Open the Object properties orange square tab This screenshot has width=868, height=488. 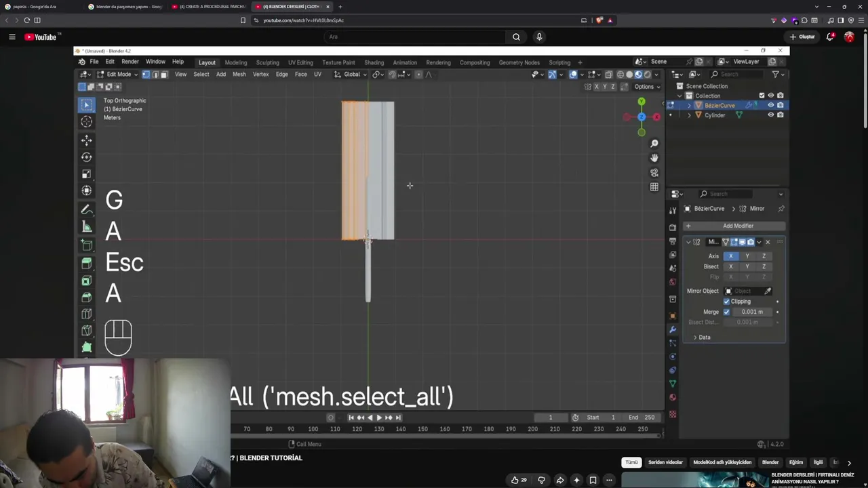coord(673,316)
